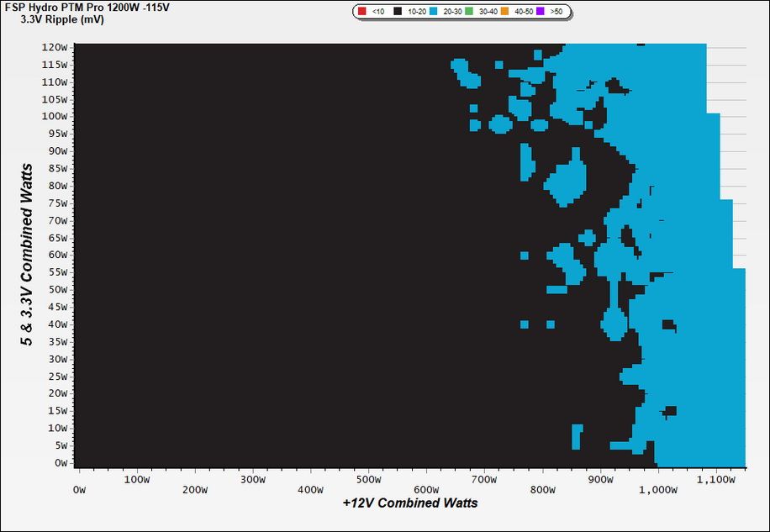Click the 60W y-axis label
Viewport: 770px width, 532px height.
tap(57, 255)
